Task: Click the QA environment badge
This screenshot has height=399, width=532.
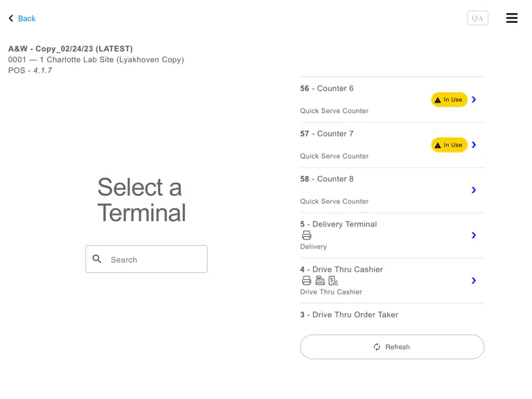Action: pyautogui.click(x=477, y=18)
